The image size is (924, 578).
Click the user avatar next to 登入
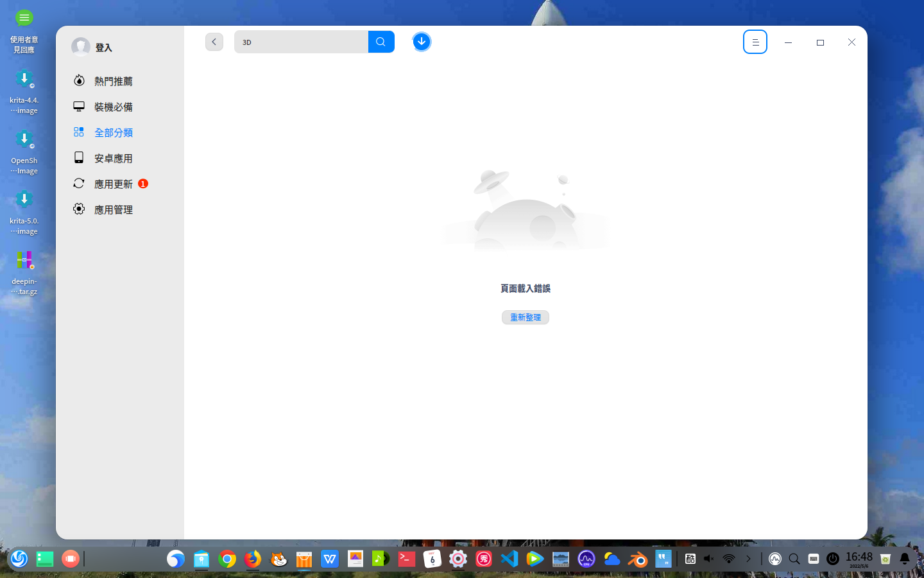(x=81, y=46)
